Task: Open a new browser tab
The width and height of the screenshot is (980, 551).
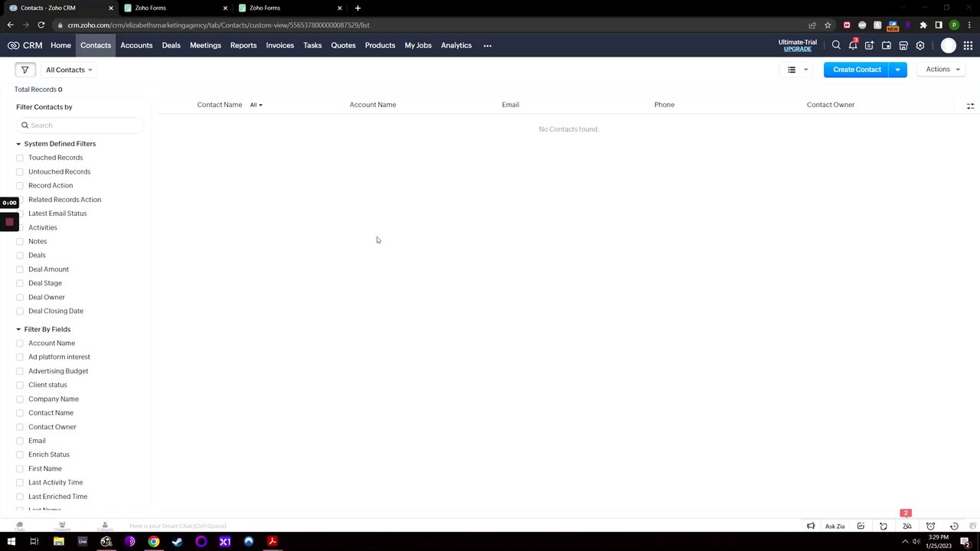Action: tap(358, 8)
